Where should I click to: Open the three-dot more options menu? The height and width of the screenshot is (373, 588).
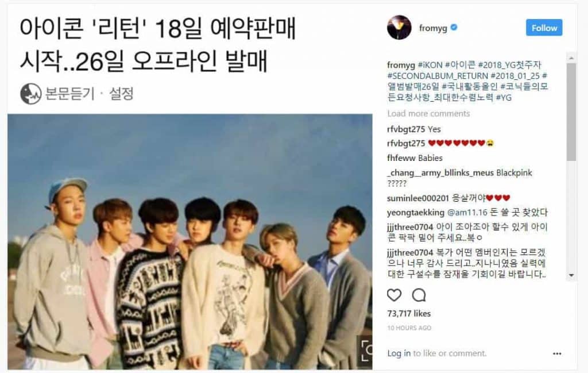coord(557,353)
